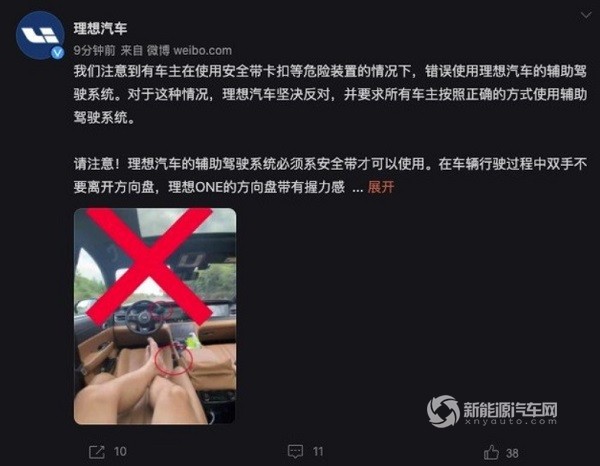
Task: Click the repost count 10
Action: (120, 452)
